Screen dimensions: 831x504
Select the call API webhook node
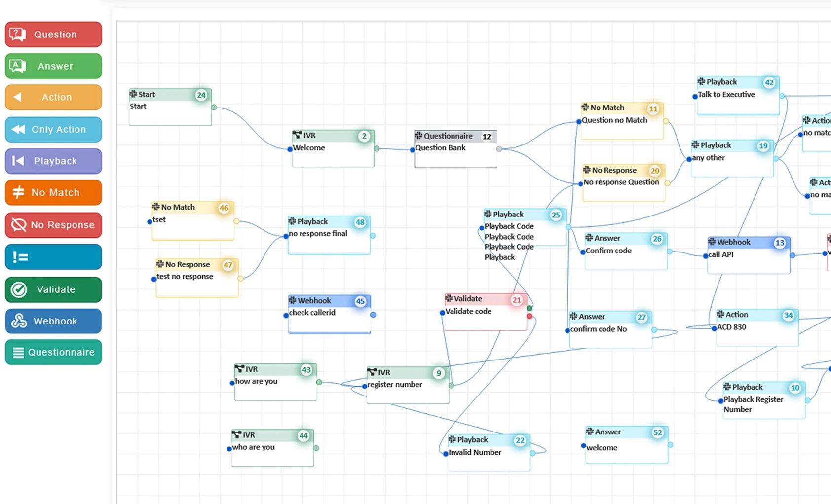coord(748,255)
